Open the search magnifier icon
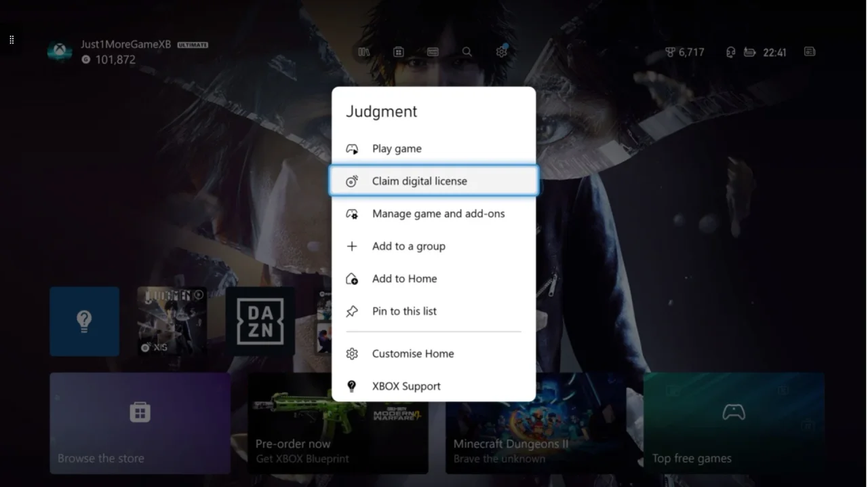The width and height of the screenshot is (868, 487). [x=467, y=52]
